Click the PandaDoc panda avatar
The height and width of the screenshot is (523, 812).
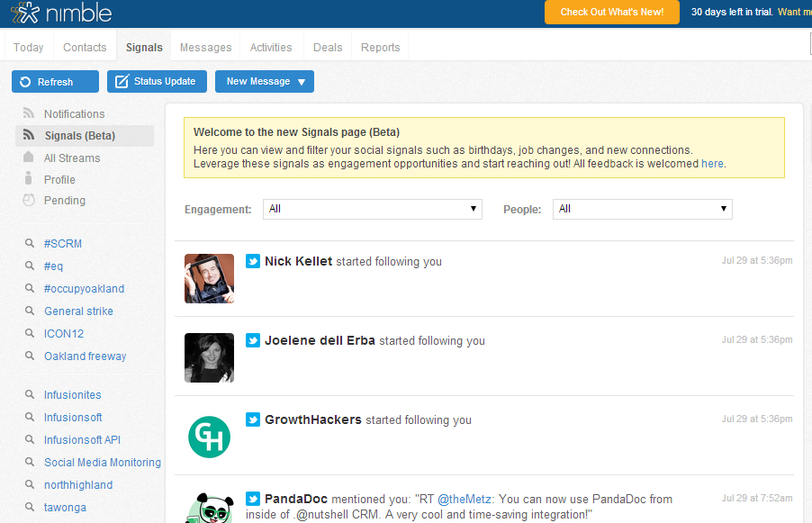coord(209,508)
